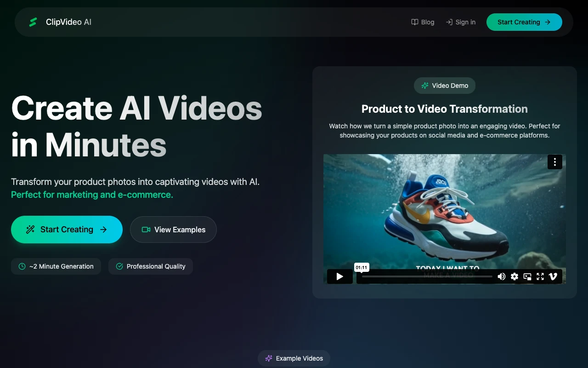The image size is (588, 368).
Task: Click the sparkles icon in Video Demo badge
Action: point(424,86)
